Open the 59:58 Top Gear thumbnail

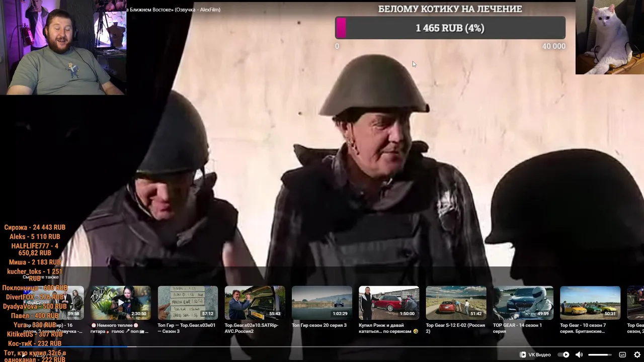click(x=54, y=303)
